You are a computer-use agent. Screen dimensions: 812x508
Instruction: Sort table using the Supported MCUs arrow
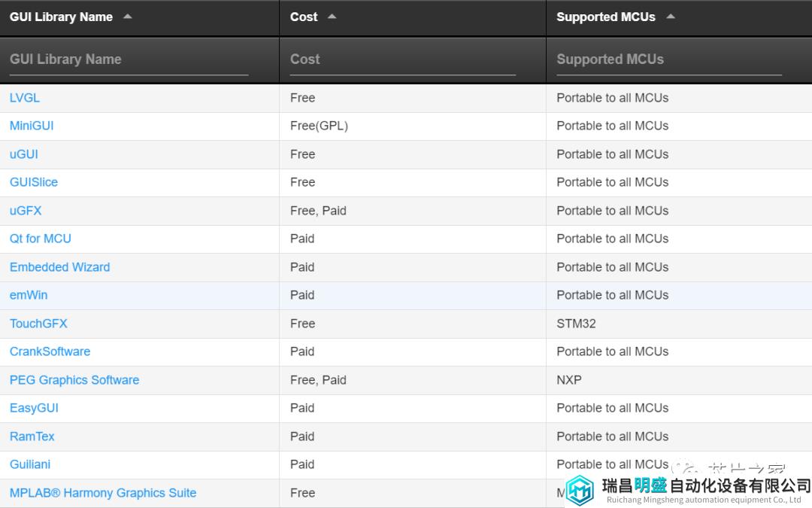pos(671,17)
